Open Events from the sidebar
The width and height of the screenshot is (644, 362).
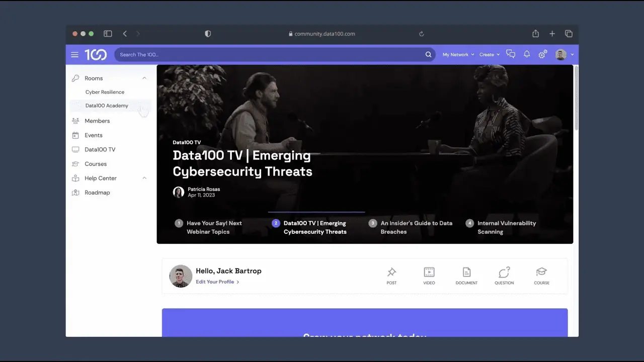[93, 135]
